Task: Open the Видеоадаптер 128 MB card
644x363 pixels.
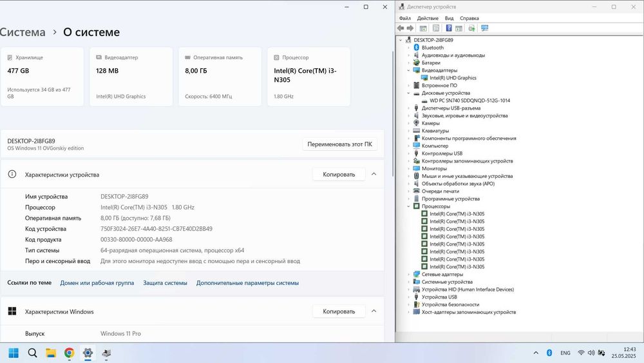Action: (x=131, y=77)
